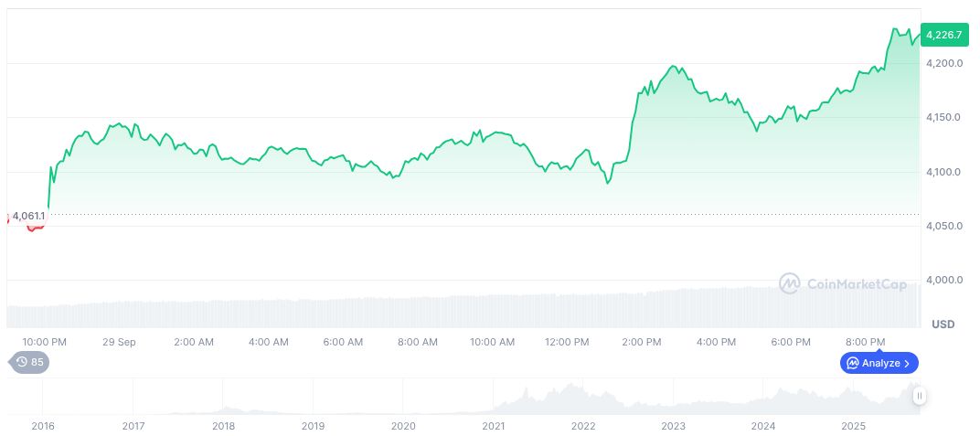The width and height of the screenshot is (980, 436).
Task: Choose 2019 on the overview timeline
Action: coord(313,426)
